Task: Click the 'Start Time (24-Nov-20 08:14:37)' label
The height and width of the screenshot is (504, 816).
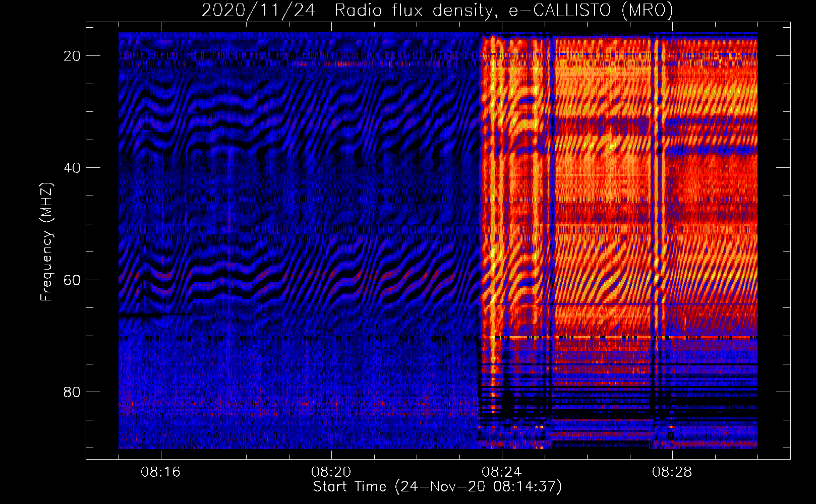Action: [x=437, y=487]
